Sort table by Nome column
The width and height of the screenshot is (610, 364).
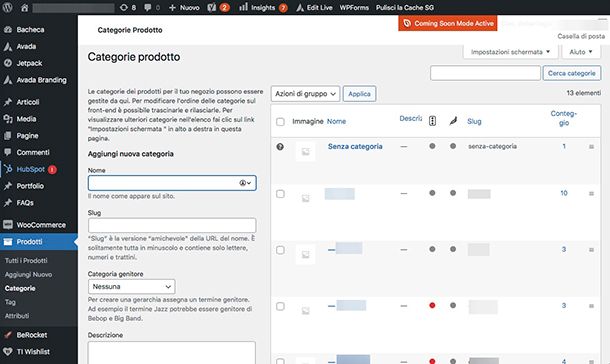coord(336,121)
